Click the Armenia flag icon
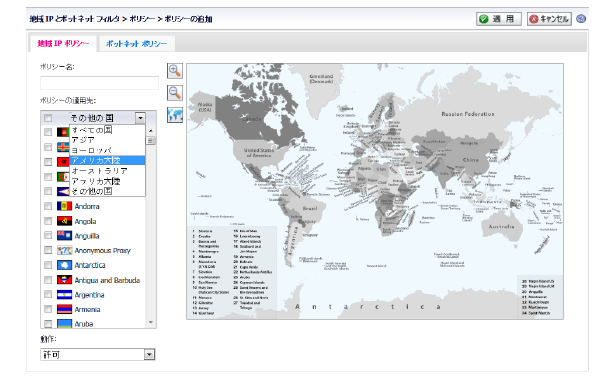Screen dimensions: 616x387 [x=64, y=310]
